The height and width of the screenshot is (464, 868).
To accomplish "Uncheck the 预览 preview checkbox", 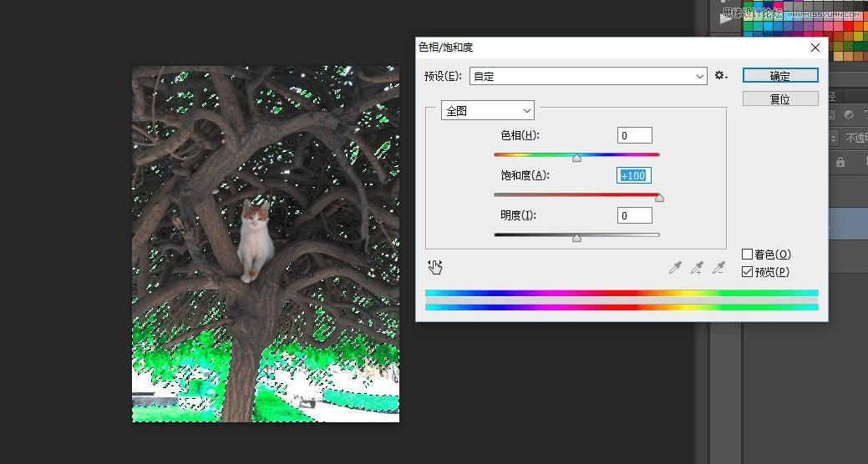I will [748, 272].
